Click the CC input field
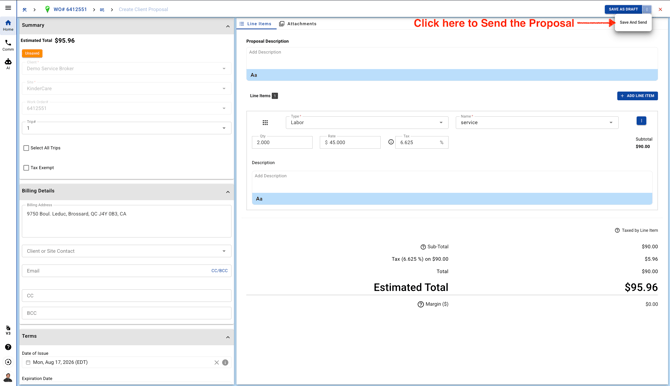The width and height of the screenshot is (670, 386). tap(126, 295)
